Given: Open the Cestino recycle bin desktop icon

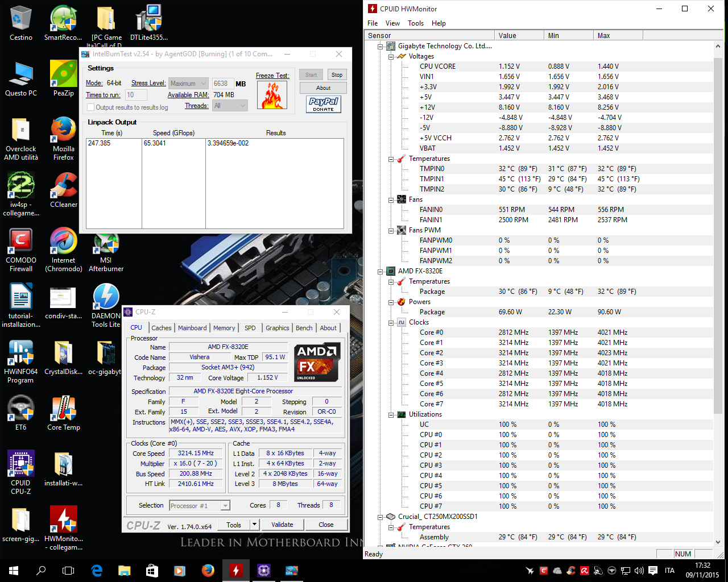Looking at the screenshot, I should click(x=21, y=23).
